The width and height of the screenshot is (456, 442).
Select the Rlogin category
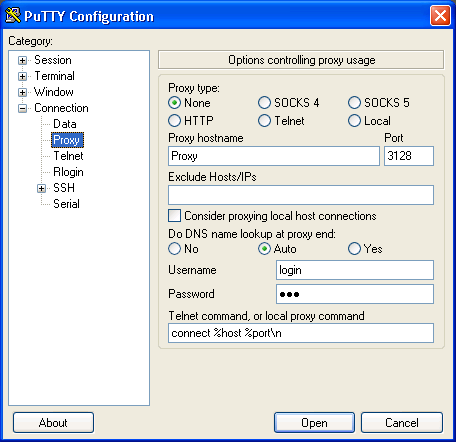68,172
